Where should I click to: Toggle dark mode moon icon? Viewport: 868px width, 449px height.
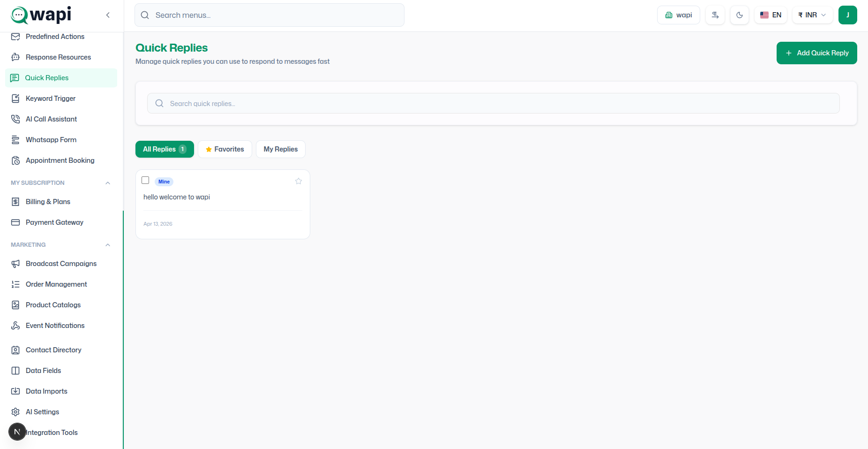(x=740, y=15)
